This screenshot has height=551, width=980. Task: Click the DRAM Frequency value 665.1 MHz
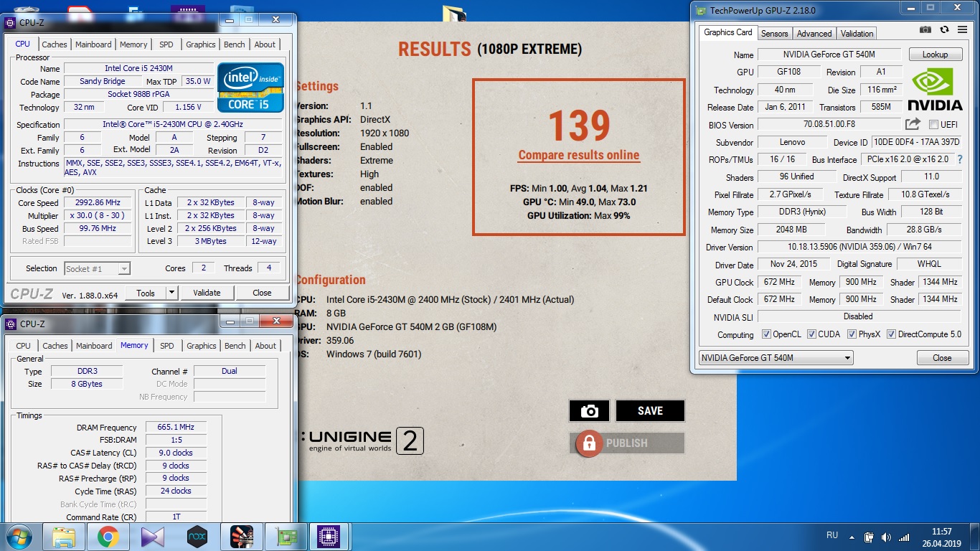(x=176, y=427)
